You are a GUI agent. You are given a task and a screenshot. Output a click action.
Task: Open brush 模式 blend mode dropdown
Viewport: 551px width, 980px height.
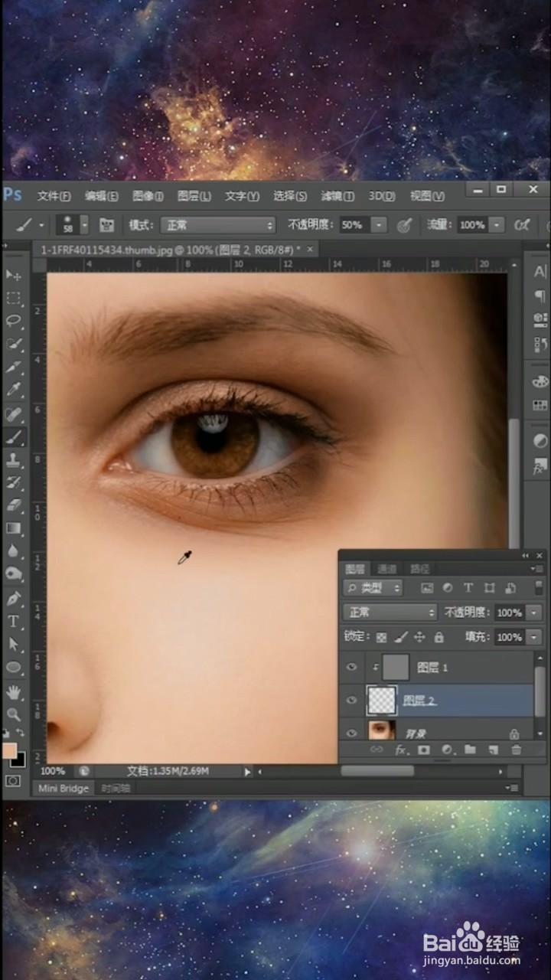coord(218,225)
